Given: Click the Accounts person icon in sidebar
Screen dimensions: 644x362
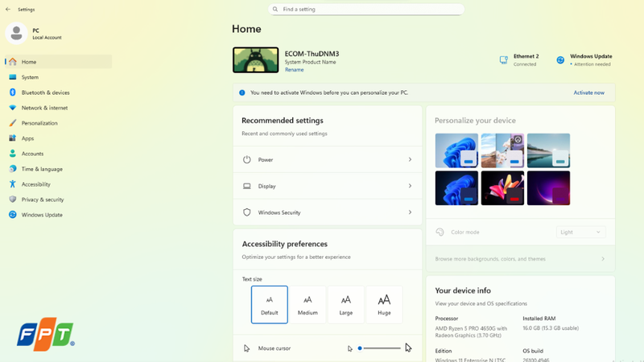Looking at the screenshot, I should tap(13, 154).
